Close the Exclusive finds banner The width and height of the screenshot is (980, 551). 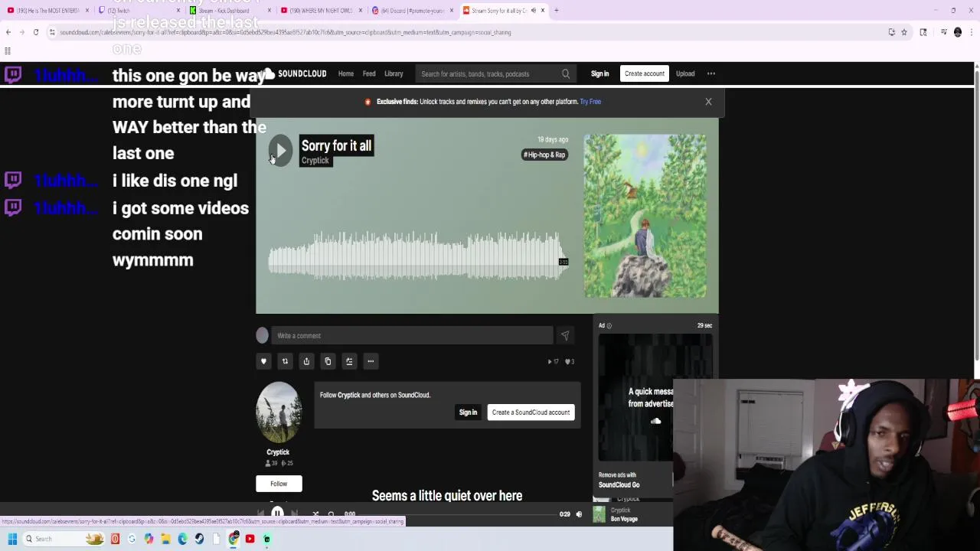click(708, 101)
